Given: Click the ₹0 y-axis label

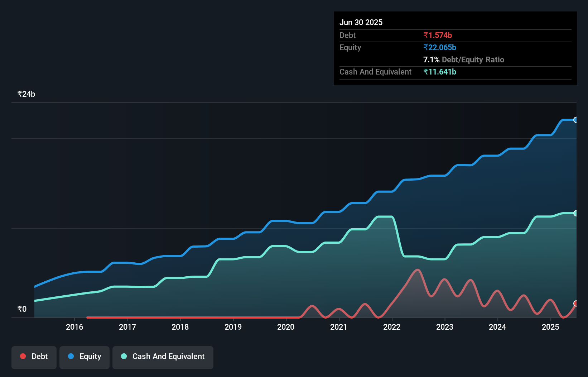Looking at the screenshot, I should 22,309.
